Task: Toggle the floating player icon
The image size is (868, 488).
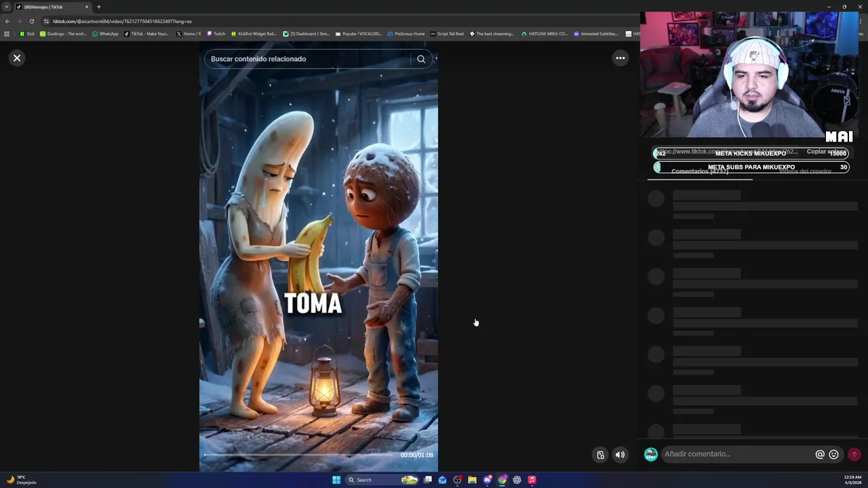Action: click(x=600, y=455)
